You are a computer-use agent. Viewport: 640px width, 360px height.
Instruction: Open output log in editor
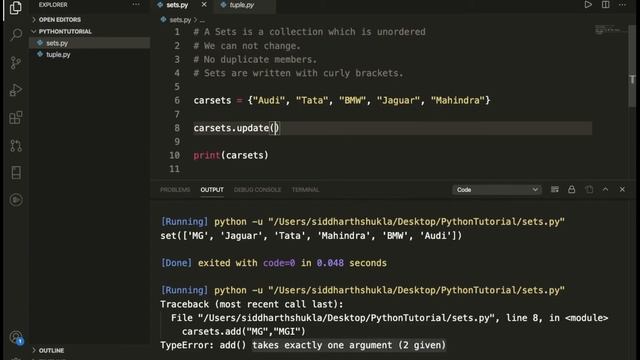(589, 189)
